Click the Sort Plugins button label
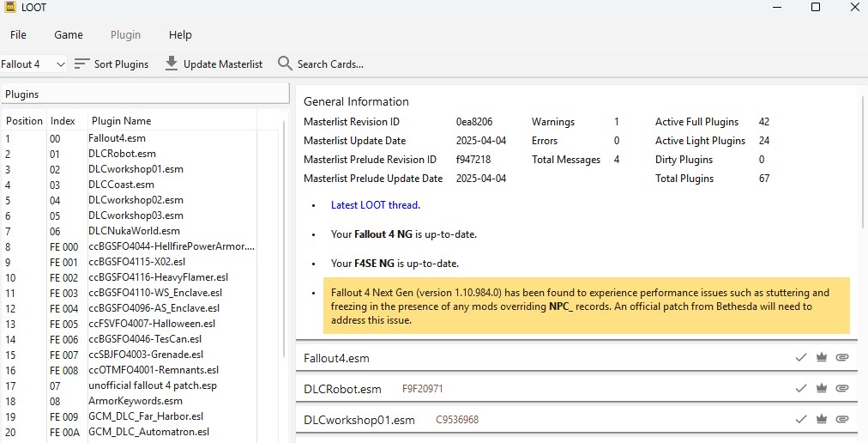 coord(121,64)
